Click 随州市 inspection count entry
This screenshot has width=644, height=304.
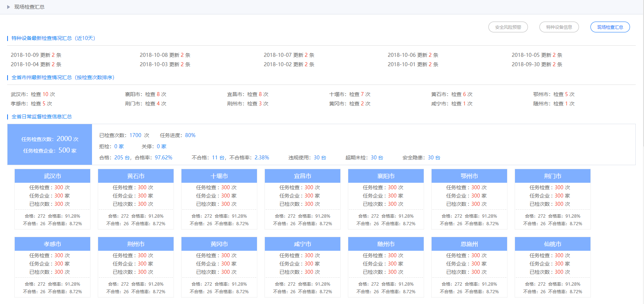553,104
